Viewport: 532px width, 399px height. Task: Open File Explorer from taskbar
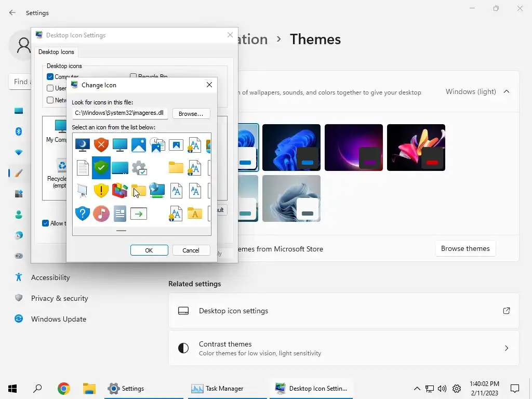pyautogui.click(x=89, y=389)
